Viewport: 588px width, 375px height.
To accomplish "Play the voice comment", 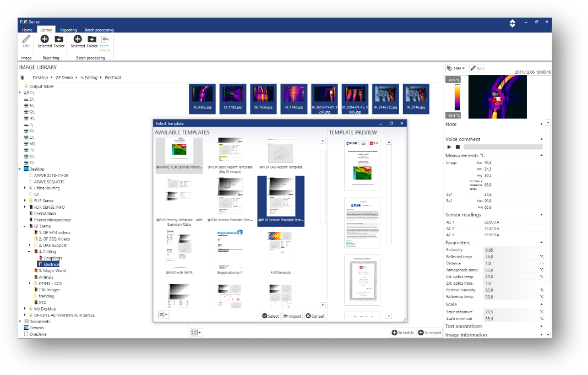I will point(449,146).
